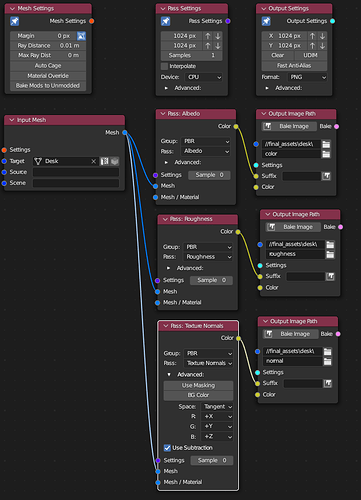Screen dimensions: 361x500
Task: Open the Space dropdown set to Tangent
Action: pos(217,407)
